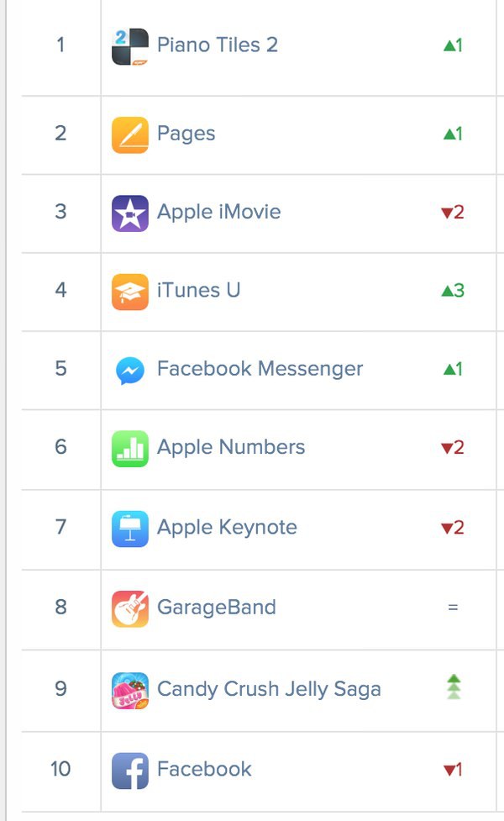
Task: Open the Apple iMovie app link
Action: click(218, 212)
